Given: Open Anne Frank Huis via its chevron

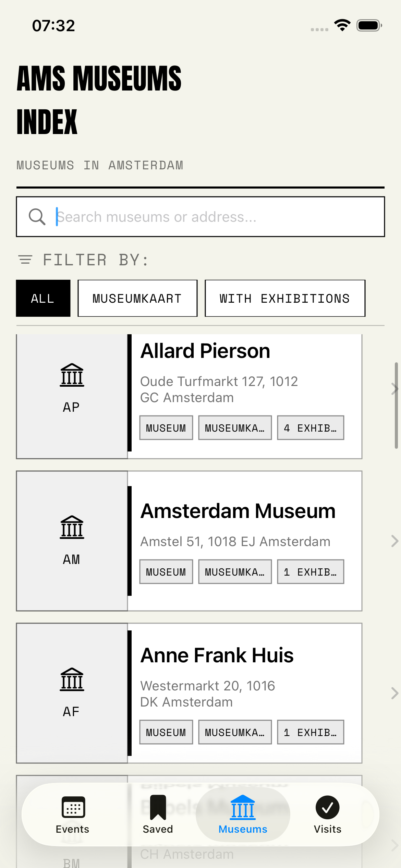Looking at the screenshot, I should (x=394, y=693).
